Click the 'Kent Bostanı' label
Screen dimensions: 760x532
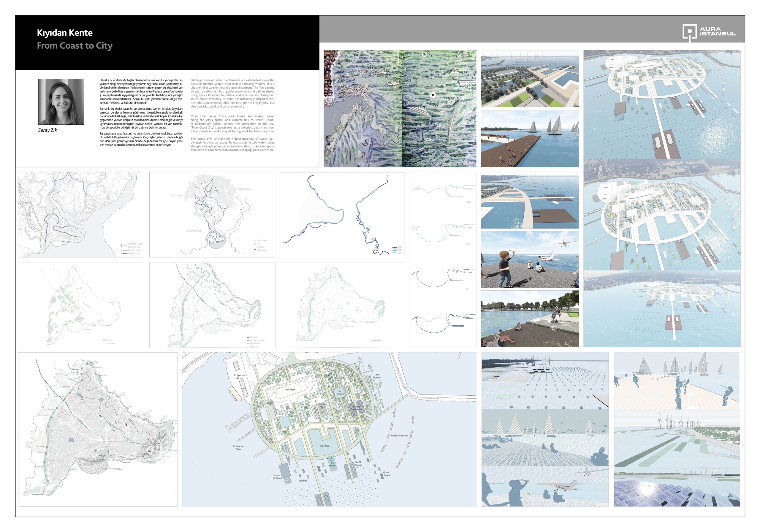pyautogui.click(x=377, y=376)
